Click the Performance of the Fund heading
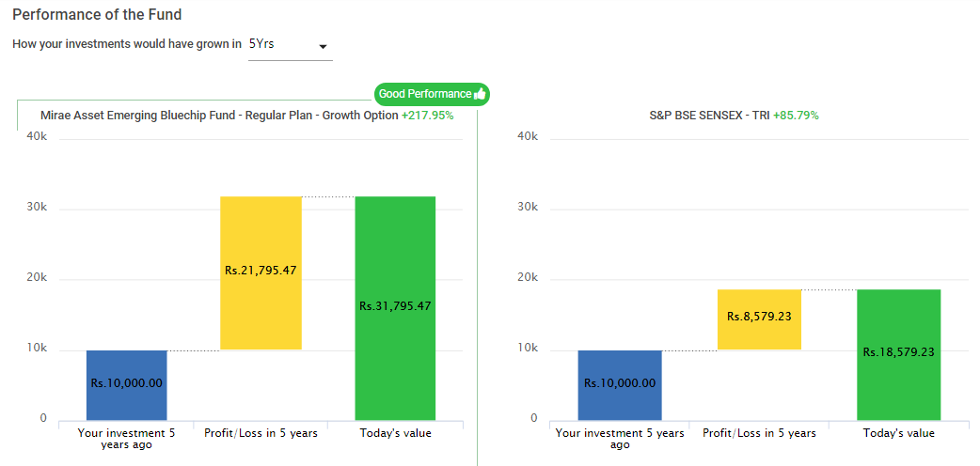The width and height of the screenshot is (980, 466). (x=98, y=15)
